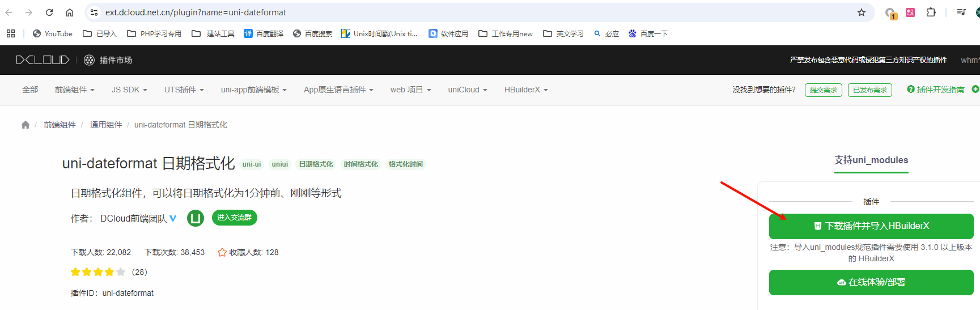This screenshot has height=310, width=980.
Task: Click the translate extension icon
Action: 910,12
